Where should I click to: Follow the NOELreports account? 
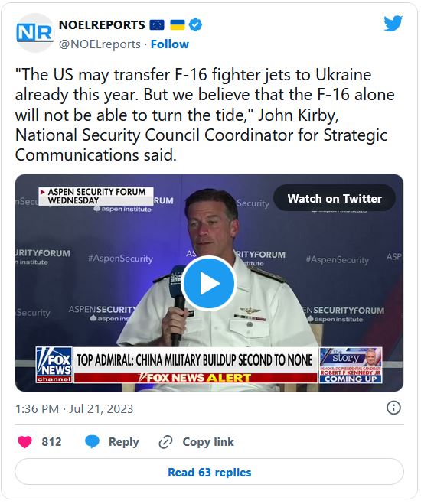(x=170, y=44)
